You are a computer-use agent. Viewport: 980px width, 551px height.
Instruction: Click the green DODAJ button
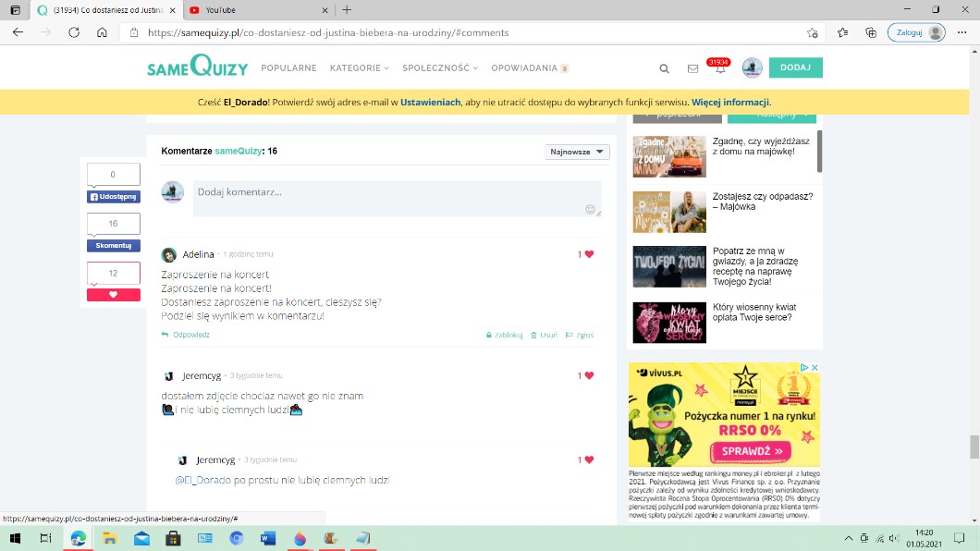click(795, 67)
